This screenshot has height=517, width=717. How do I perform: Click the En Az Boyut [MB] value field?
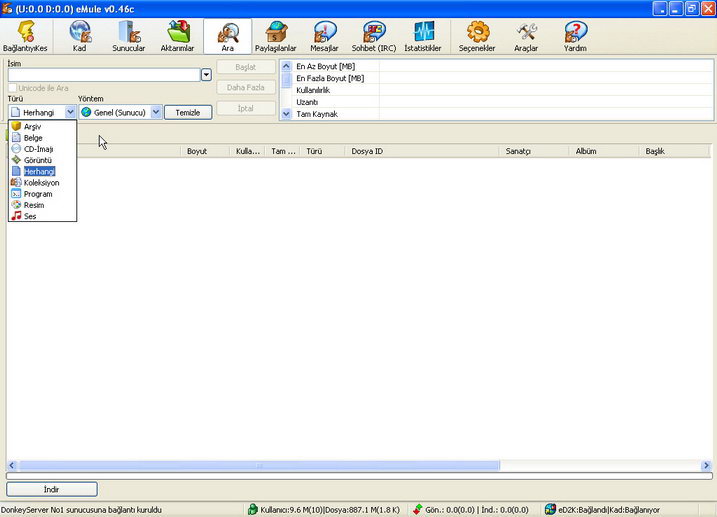pyautogui.click(x=546, y=66)
